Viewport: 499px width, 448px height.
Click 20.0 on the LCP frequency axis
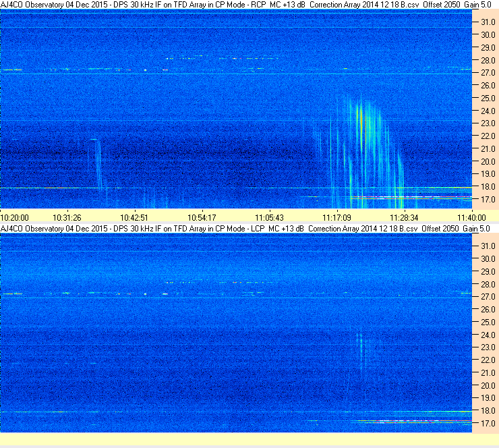coord(488,386)
